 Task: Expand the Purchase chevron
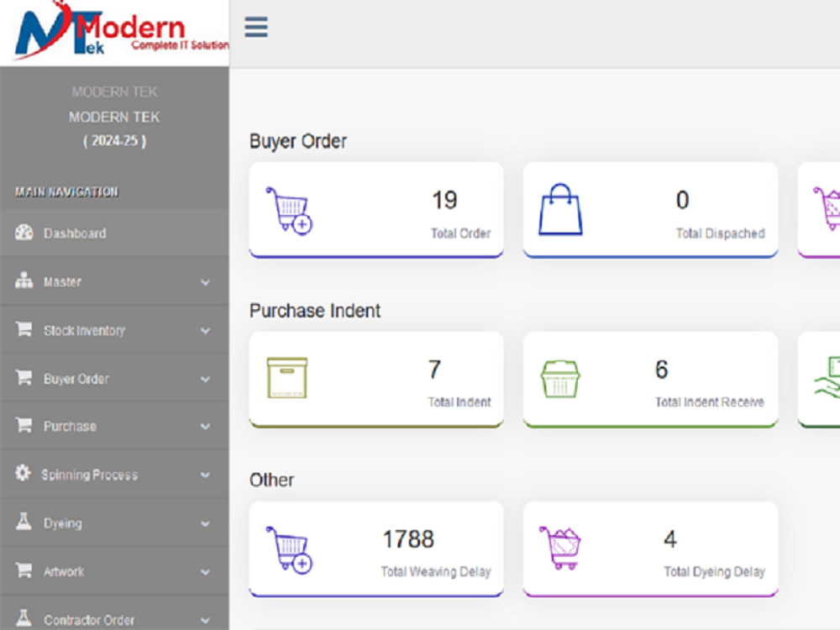(205, 427)
